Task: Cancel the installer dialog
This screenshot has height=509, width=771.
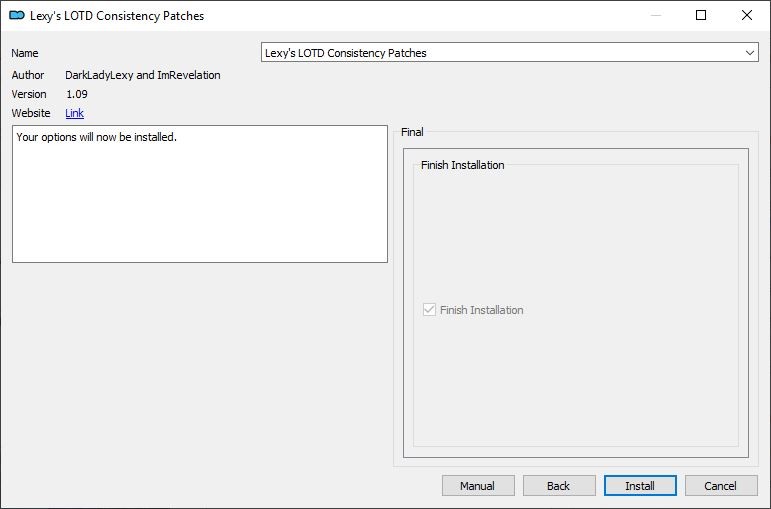Action: (x=721, y=485)
